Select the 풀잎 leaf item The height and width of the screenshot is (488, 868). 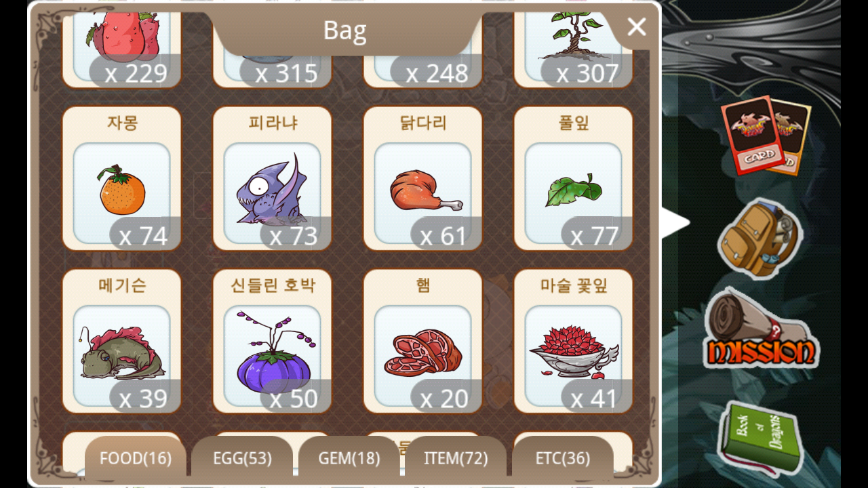click(574, 179)
